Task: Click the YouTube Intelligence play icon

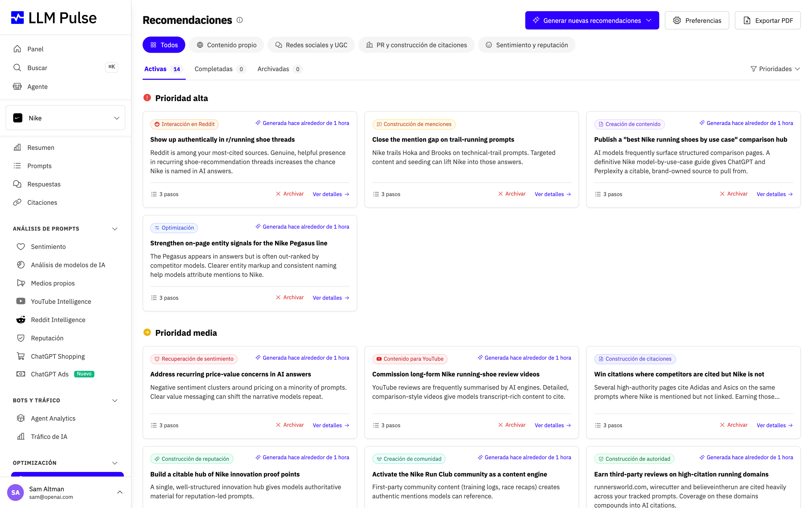Action: coord(21,301)
